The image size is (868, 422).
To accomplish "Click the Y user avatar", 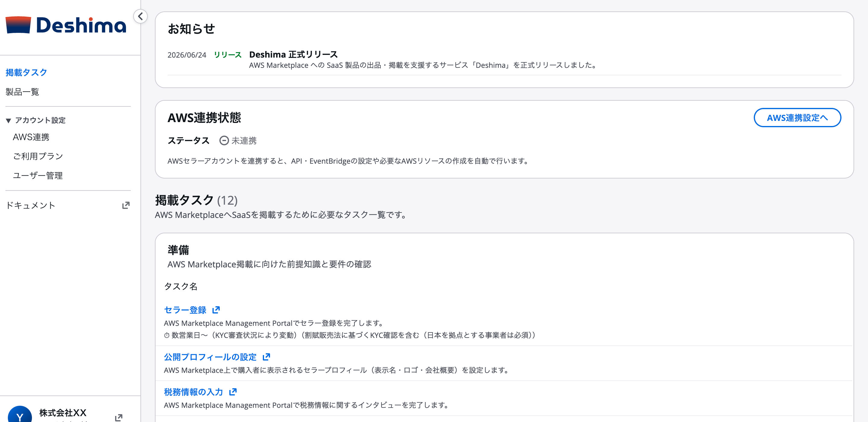I will (20, 414).
